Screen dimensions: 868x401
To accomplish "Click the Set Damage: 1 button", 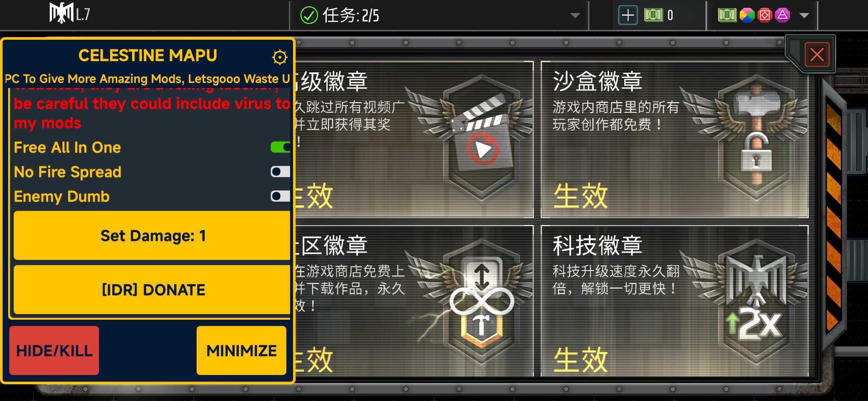I will (152, 235).
